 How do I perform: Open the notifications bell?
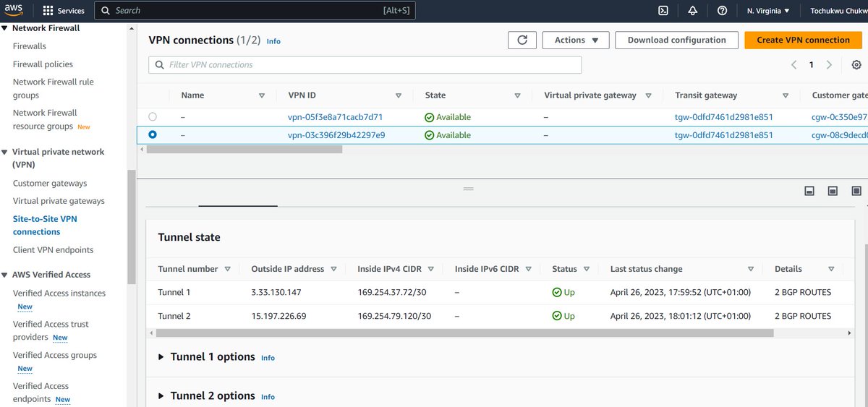click(693, 11)
